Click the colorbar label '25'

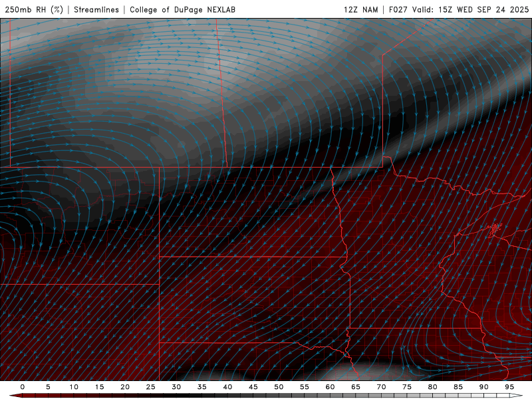(151, 387)
